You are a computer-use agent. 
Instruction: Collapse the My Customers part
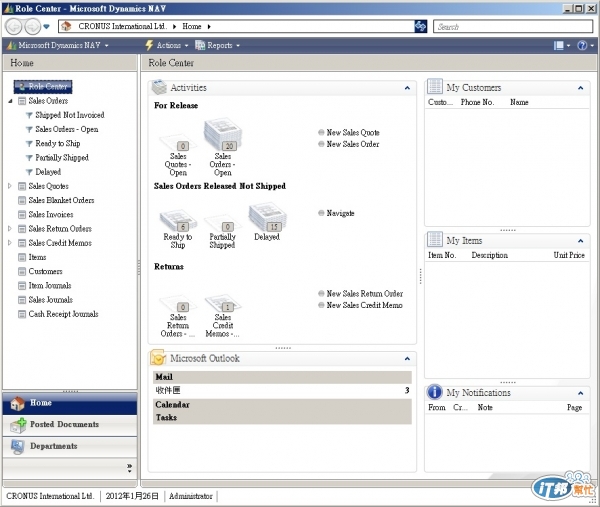tap(580, 88)
